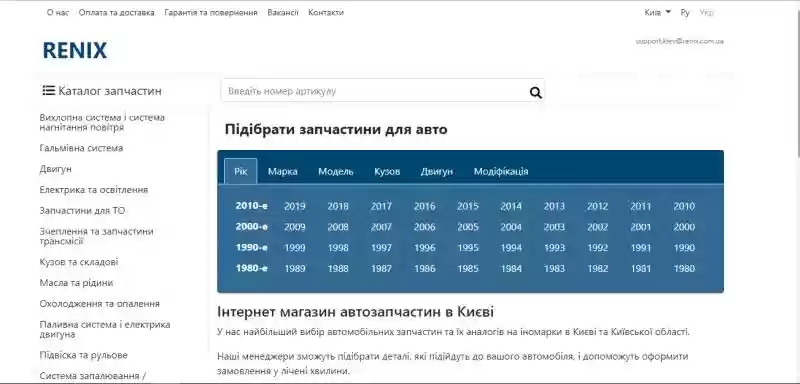
Task: Switch language to Укр
Action: point(707,12)
